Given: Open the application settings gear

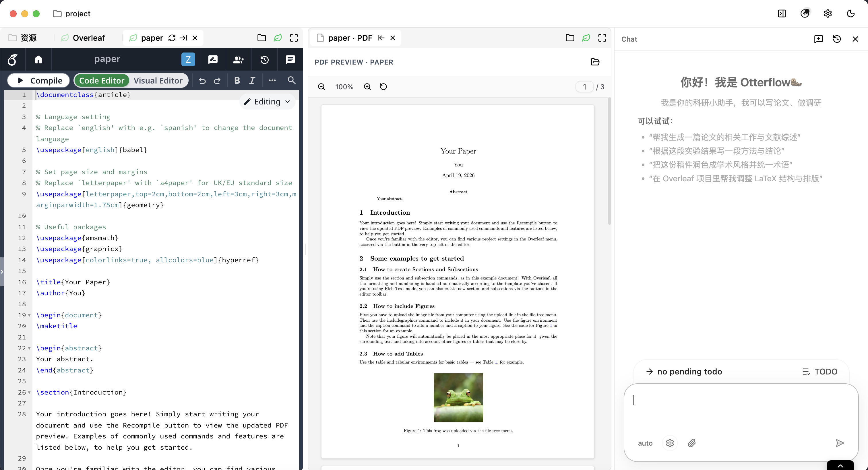Looking at the screenshot, I should 828,13.
